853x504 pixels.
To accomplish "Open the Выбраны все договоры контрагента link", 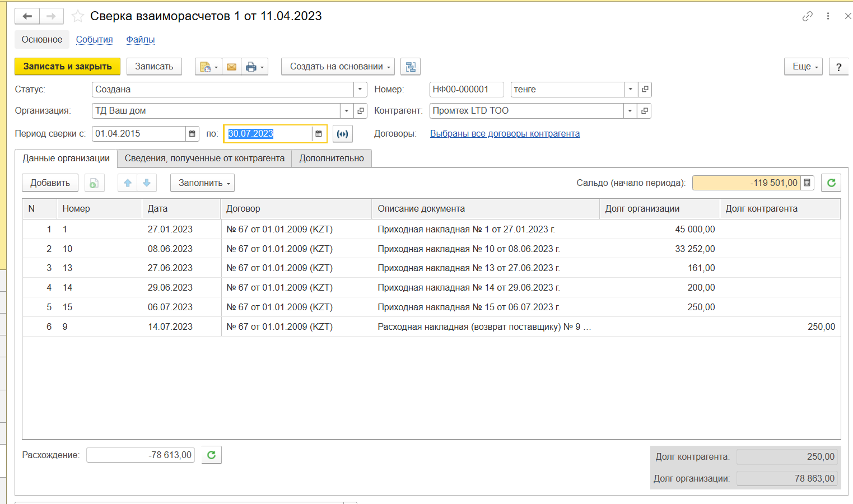I will coord(505,134).
